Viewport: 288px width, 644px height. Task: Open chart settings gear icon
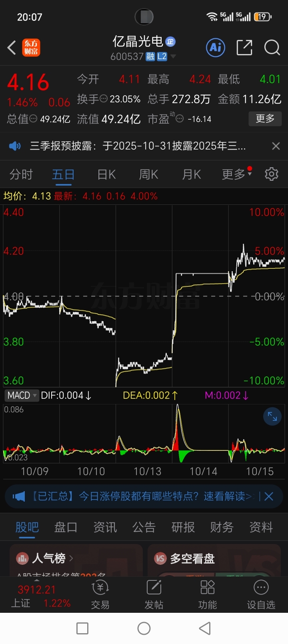click(272, 174)
